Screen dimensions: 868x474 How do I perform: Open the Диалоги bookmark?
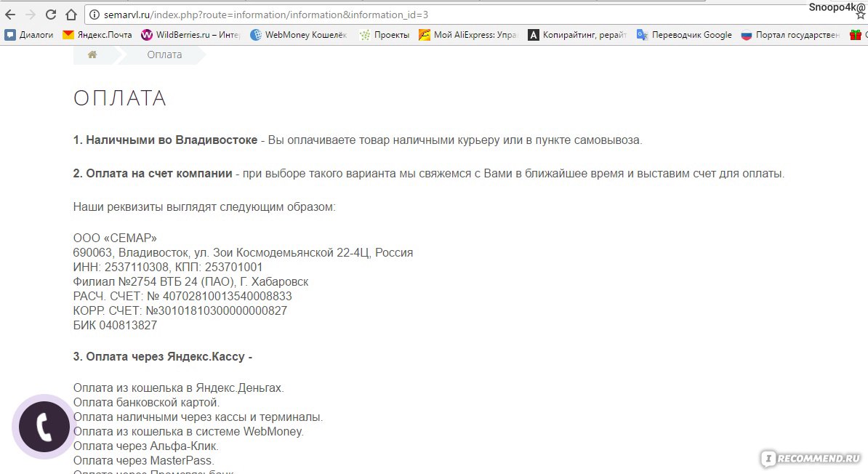[x=29, y=35]
